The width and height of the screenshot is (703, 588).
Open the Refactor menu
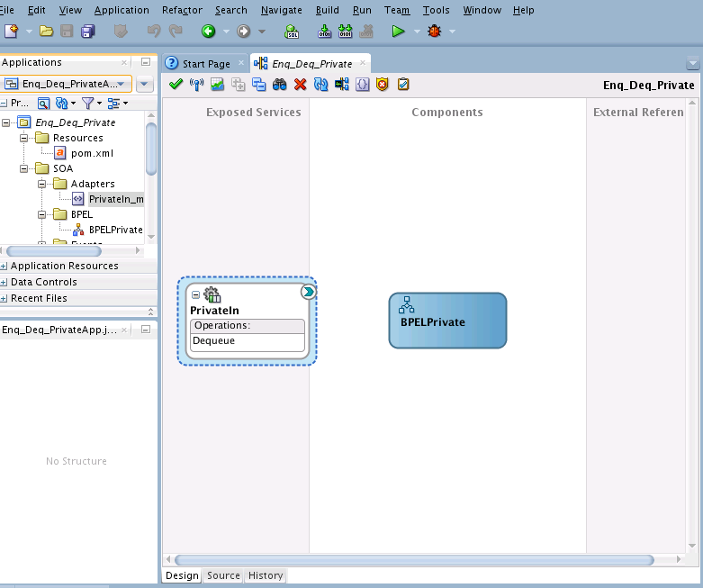(x=182, y=10)
